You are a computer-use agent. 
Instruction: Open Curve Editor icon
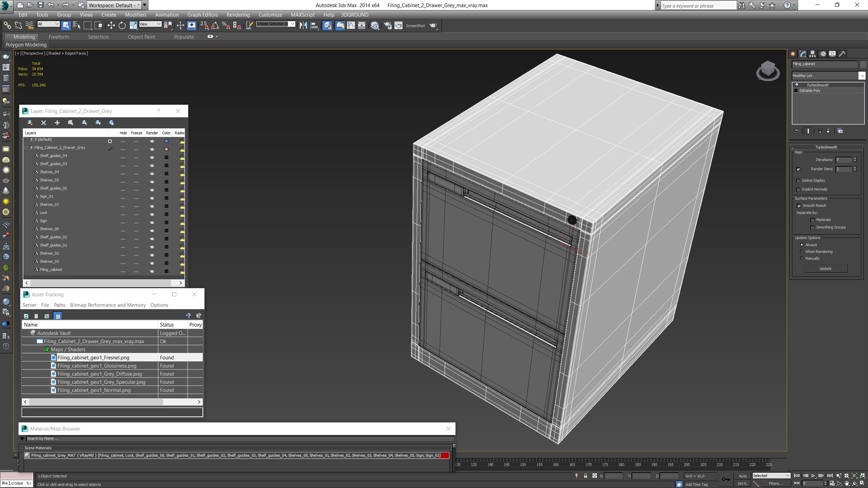(x=351, y=25)
